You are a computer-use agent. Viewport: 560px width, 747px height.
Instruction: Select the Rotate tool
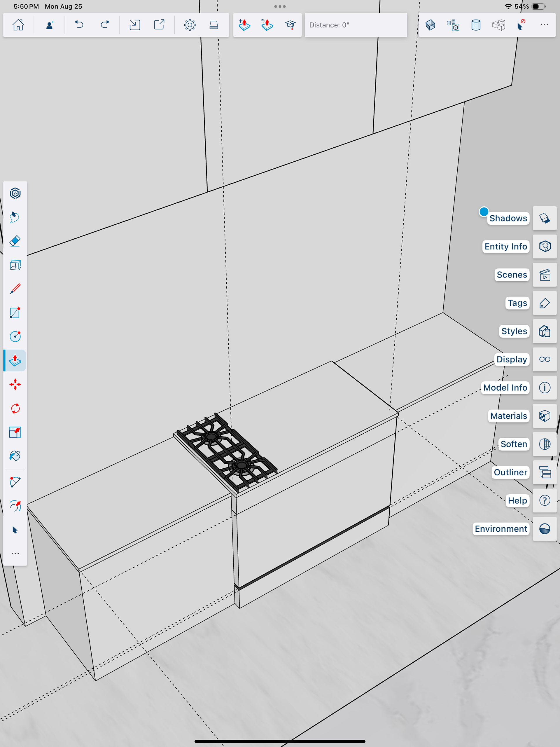[15, 408]
